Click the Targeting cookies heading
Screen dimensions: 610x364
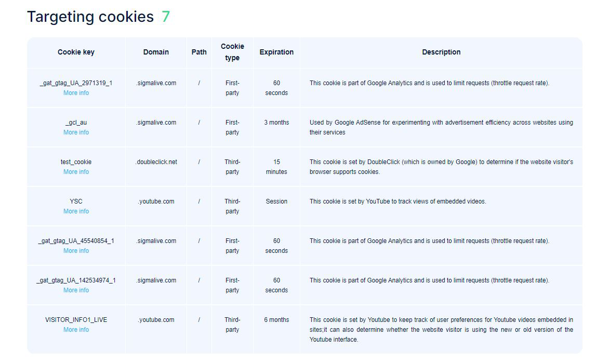point(90,17)
